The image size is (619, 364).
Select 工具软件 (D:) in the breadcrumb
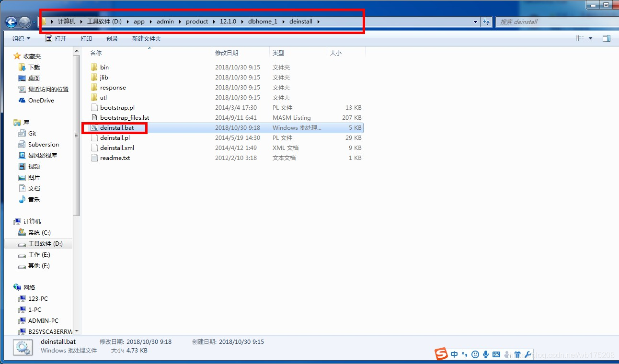(x=104, y=22)
